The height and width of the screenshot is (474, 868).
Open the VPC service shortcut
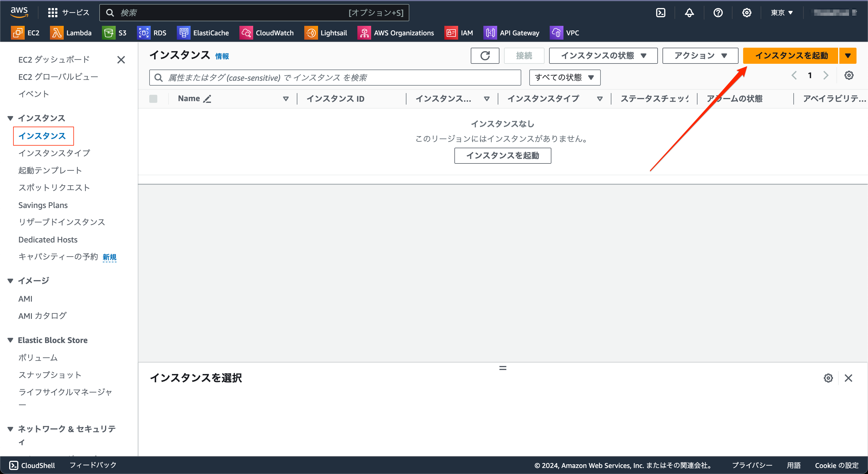coord(564,33)
